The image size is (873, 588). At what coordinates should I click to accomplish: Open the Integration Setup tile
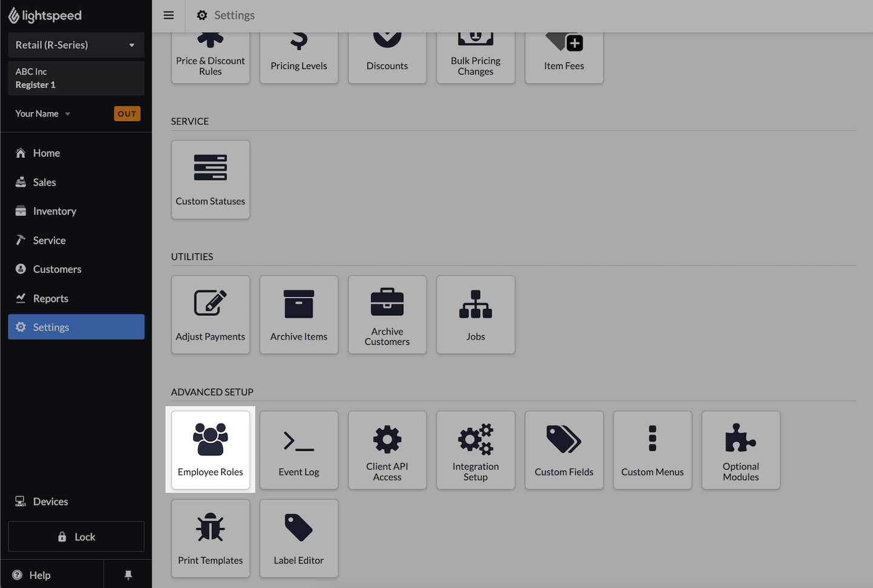(x=476, y=450)
